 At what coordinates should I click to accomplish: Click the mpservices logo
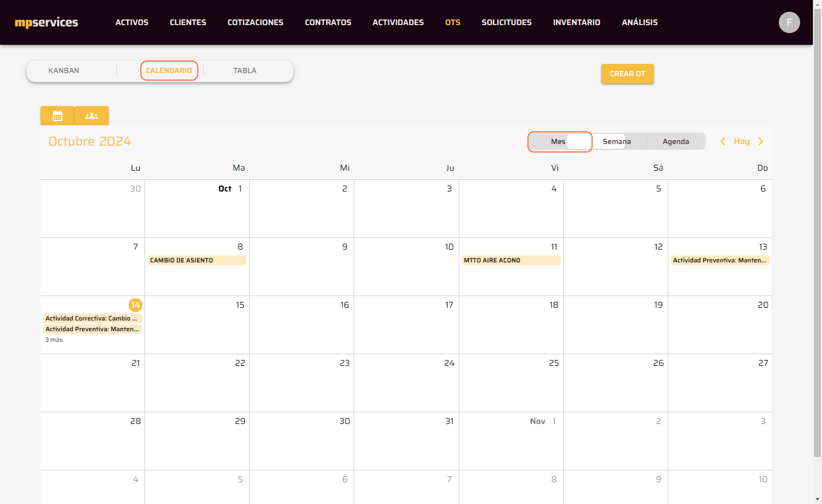click(x=46, y=22)
